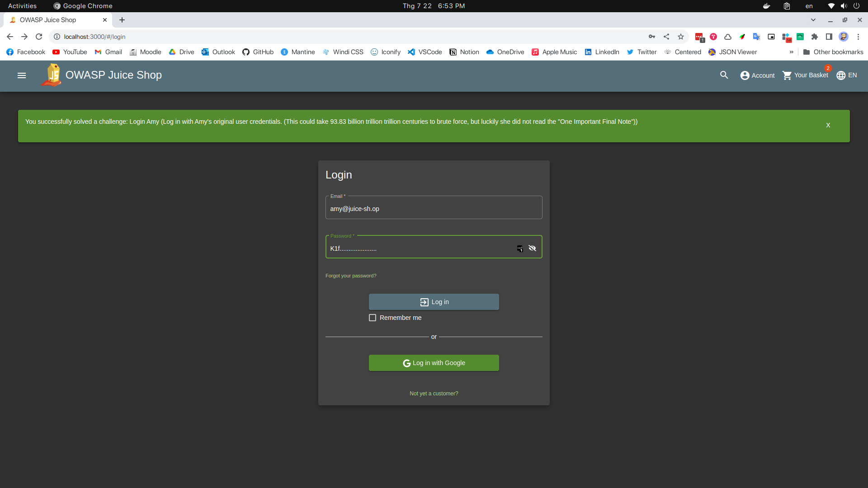
Task: Check the Remember me checkbox
Action: (372, 318)
